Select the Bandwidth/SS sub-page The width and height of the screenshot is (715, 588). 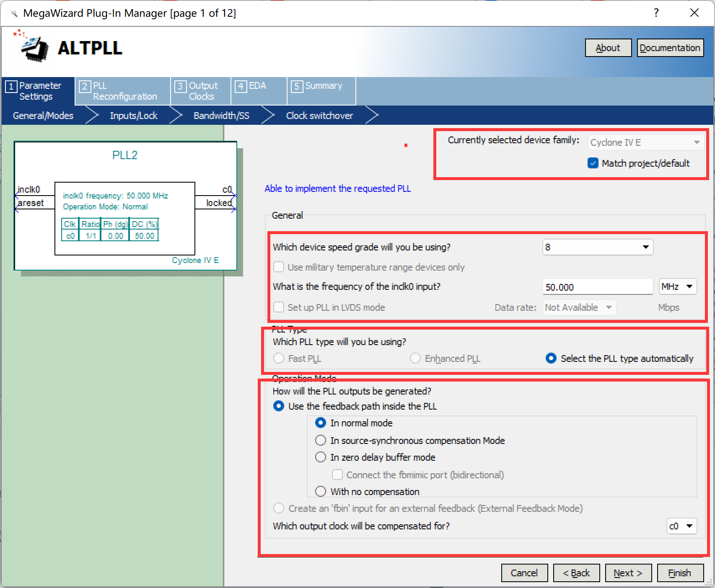pos(221,116)
